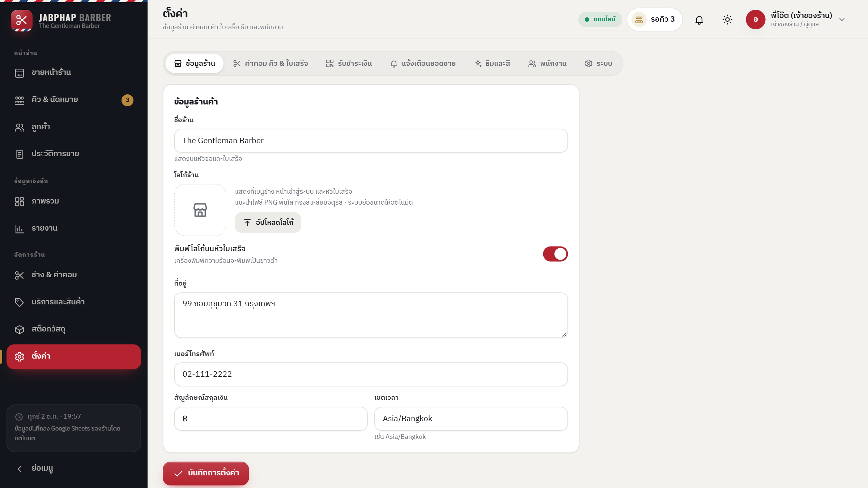The image size is (868, 488).
Task: Open รายงาน chart icon in sidebar
Action: tap(20, 228)
